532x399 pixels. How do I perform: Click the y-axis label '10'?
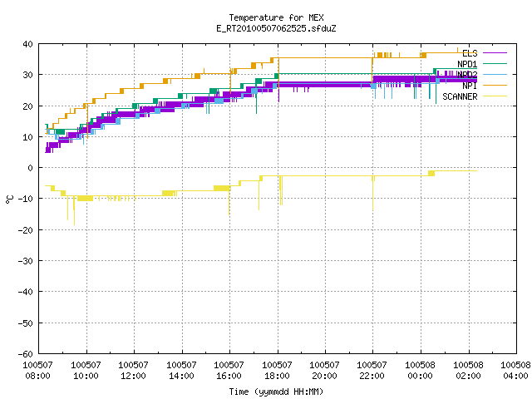click(27, 137)
